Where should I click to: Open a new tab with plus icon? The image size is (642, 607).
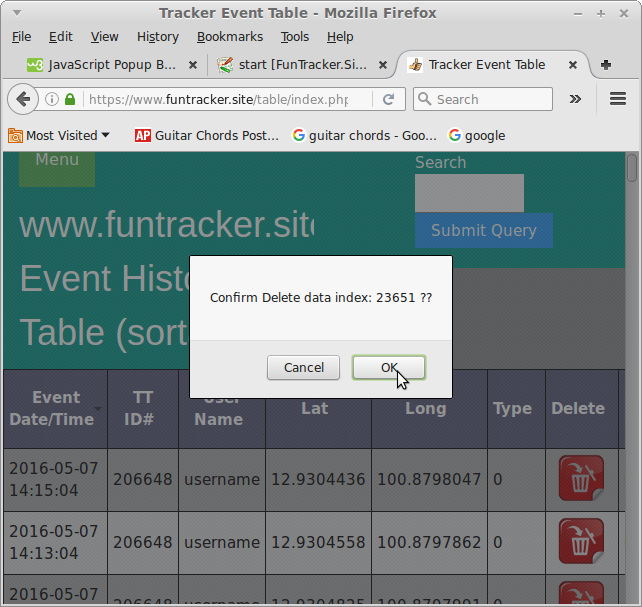point(606,65)
